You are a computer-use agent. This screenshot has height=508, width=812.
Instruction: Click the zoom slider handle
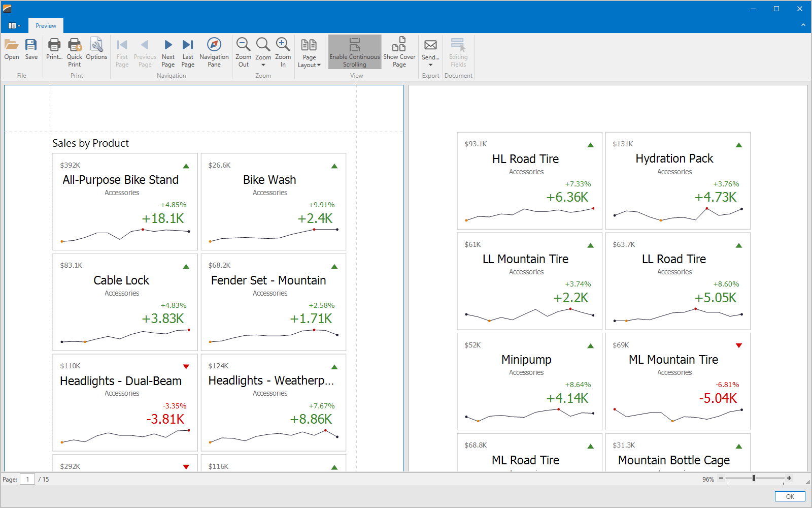click(754, 479)
